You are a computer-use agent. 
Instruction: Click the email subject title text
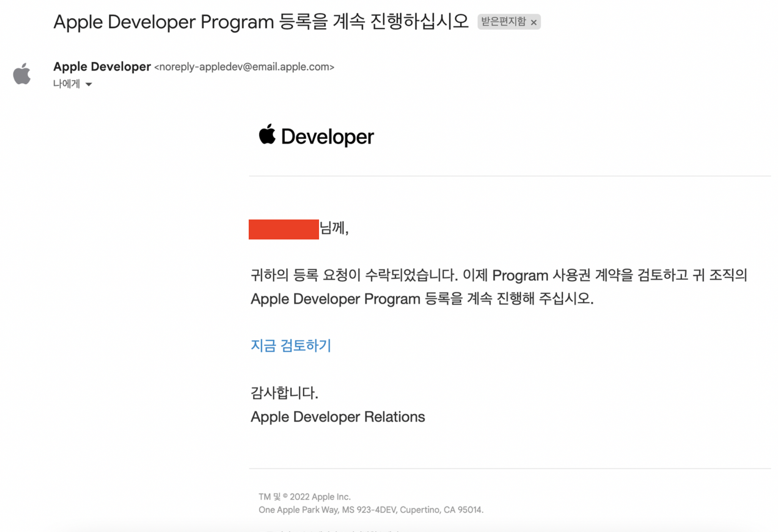coord(261,22)
